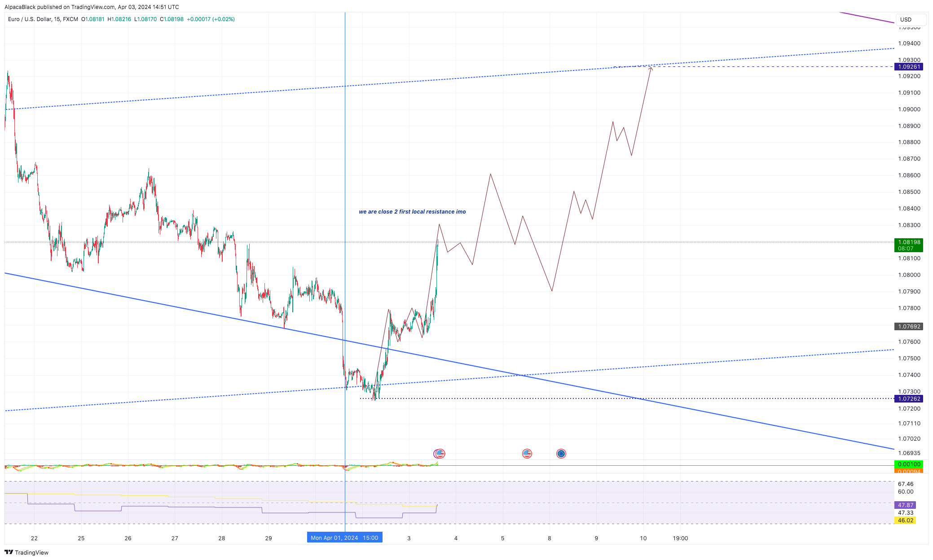This screenshot has width=933, height=560.
Task: Click the purple 47.87 RSI value label
Action: [x=905, y=505]
